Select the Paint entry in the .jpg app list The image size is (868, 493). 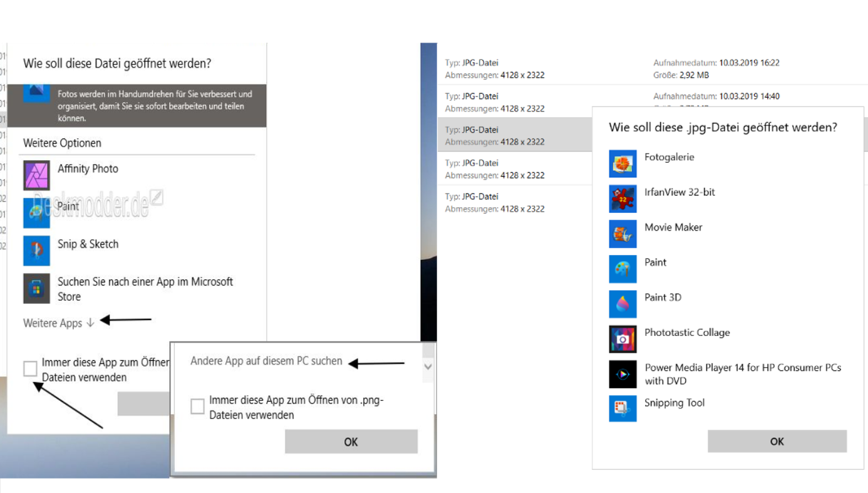[655, 262]
